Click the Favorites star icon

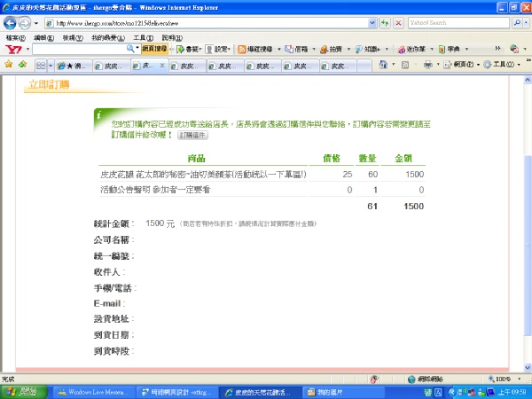[x=8, y=65]
